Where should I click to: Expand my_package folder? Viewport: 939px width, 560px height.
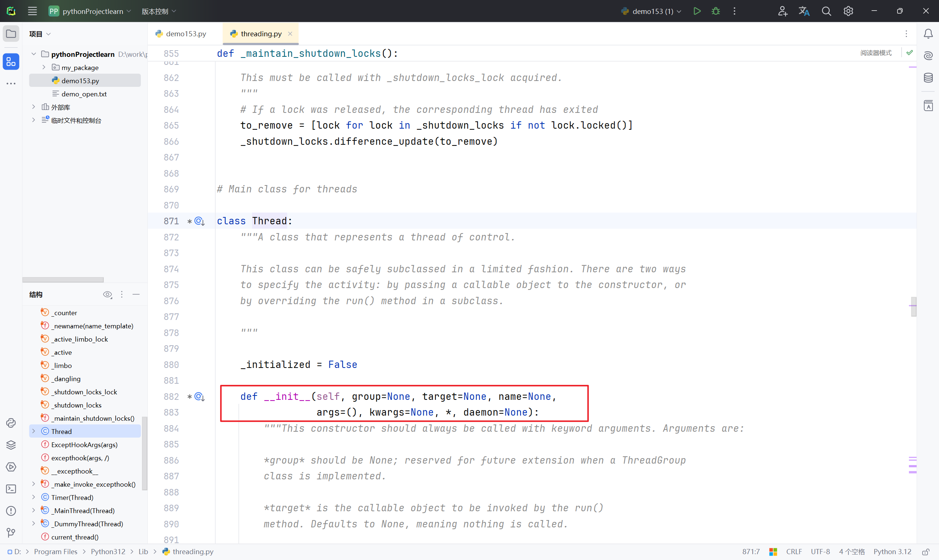pos(44,67)
